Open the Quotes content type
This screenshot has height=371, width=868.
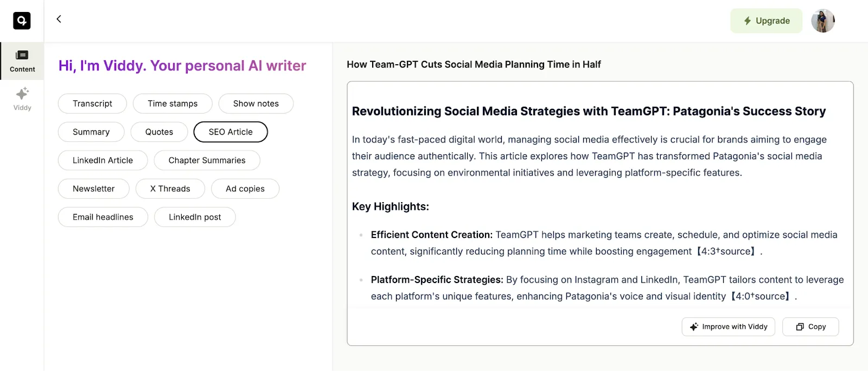pos(159,132)
